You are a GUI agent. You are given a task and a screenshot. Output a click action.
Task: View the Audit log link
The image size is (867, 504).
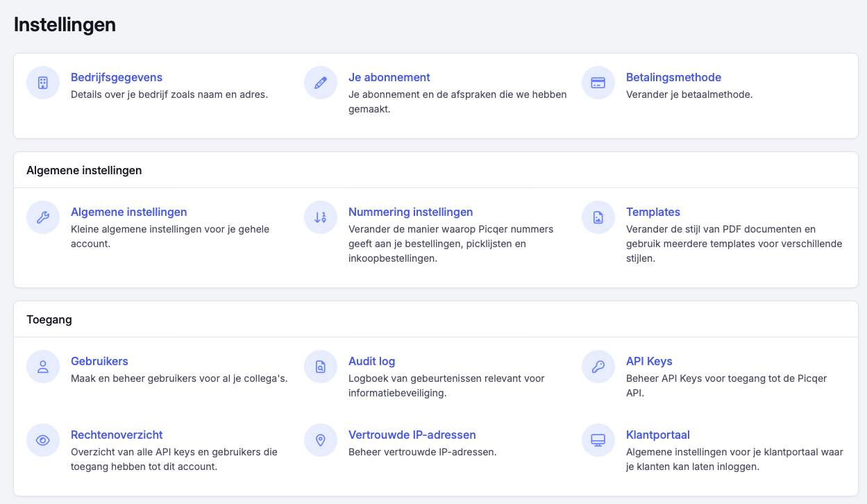[371, 361]
